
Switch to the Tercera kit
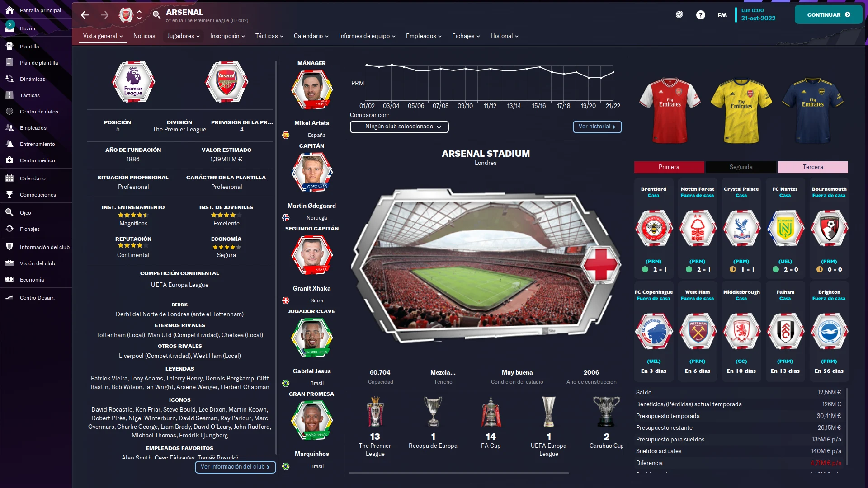pyautogui.click(x=813, y=167)
